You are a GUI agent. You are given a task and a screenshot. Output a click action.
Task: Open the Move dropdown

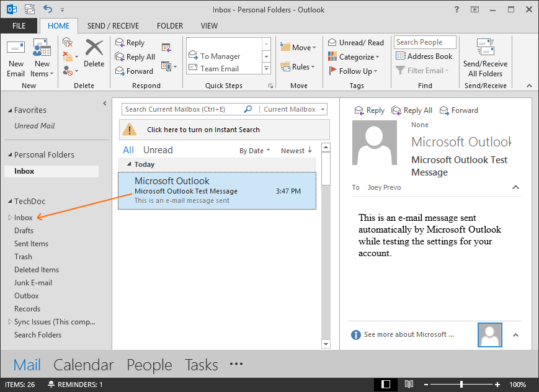[298, 47]
